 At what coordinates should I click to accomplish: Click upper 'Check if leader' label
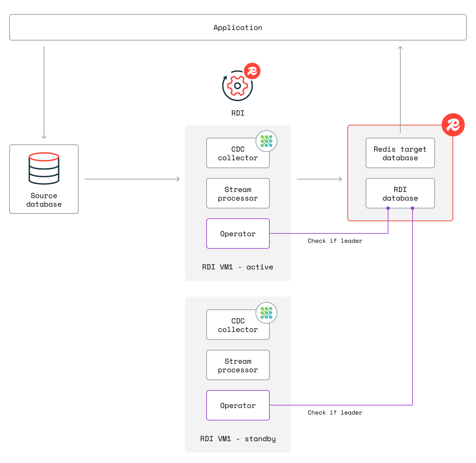pos(335,241)
